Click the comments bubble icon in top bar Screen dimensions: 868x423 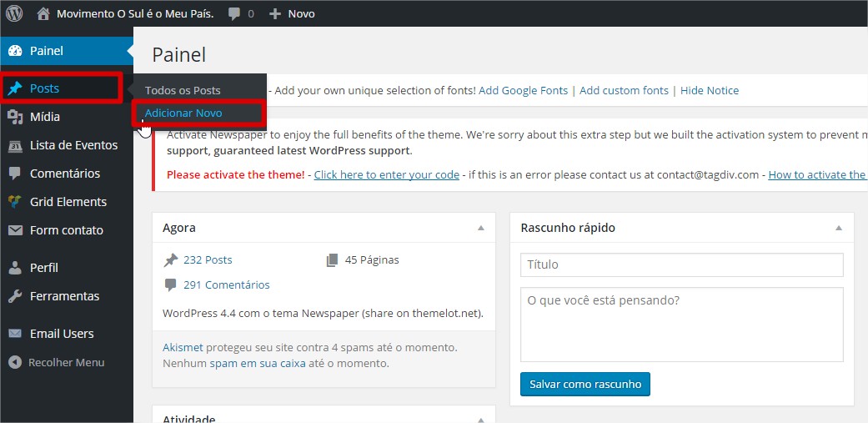click(235, 13)
